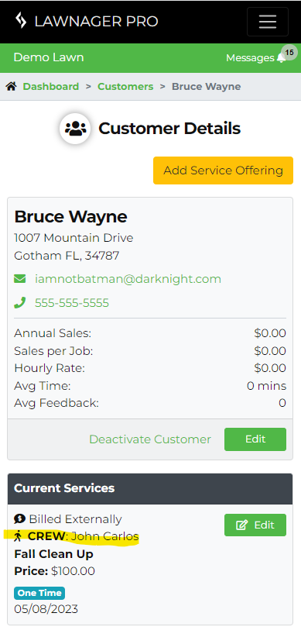301x644 pixels.
Task: Click the 15 messages count badge
Action: point(289,52)
